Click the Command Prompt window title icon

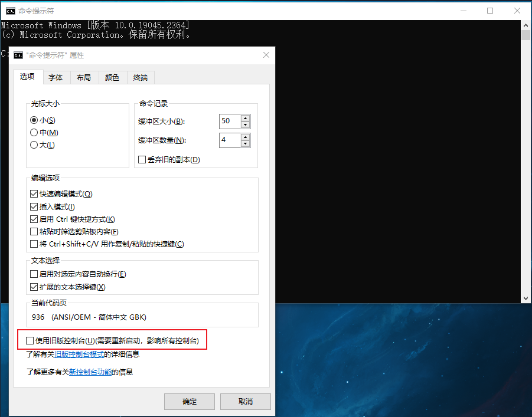[10, 10]
